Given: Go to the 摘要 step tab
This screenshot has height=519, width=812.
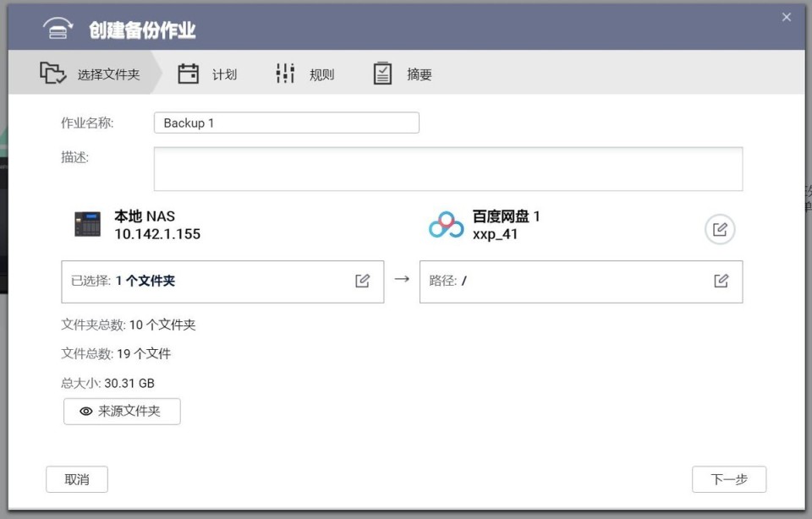Looking at the screenshot, I should [403, 74].
